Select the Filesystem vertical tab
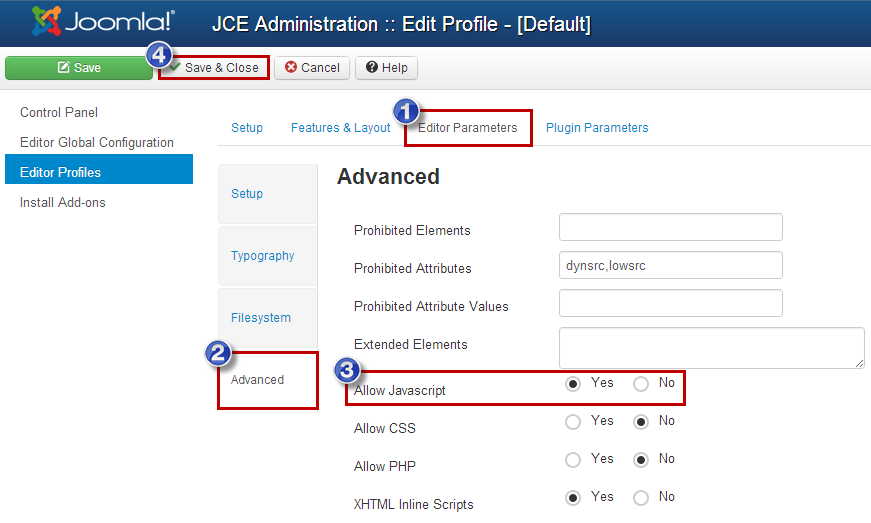The height and width of the screenshot is (523, 871). pos(268,318)
